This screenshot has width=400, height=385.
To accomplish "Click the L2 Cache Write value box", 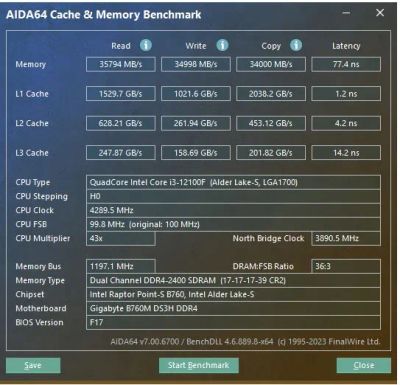I will (x=196, y=123).
